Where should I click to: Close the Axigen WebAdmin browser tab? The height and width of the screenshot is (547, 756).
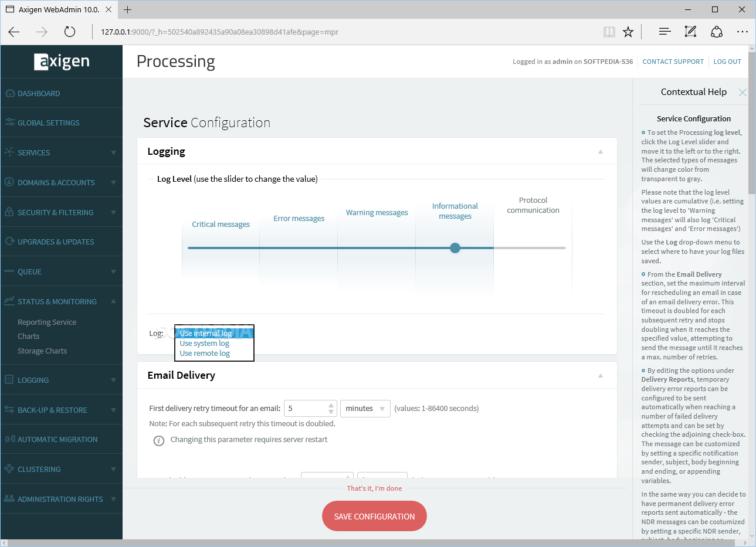(x=109, y=9)
